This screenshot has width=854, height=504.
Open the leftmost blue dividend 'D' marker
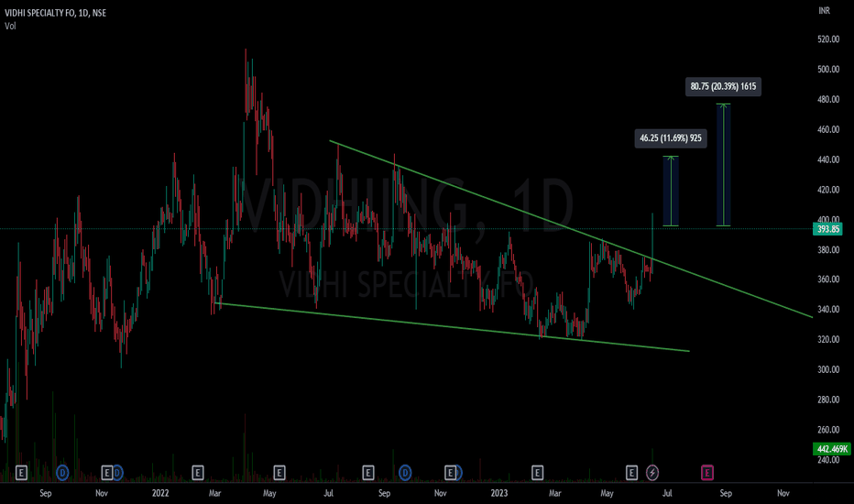[x=62, y=473]
